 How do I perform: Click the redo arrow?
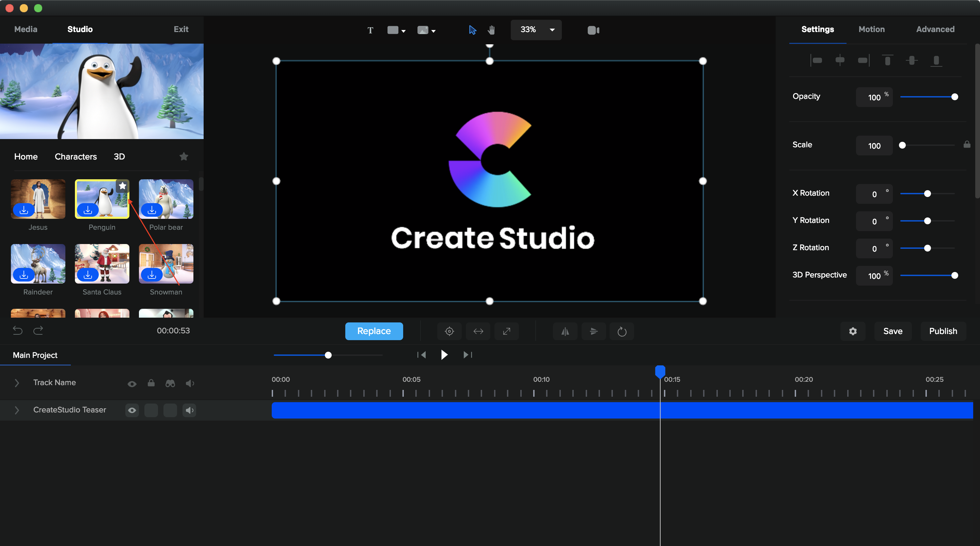pos(38,331)
